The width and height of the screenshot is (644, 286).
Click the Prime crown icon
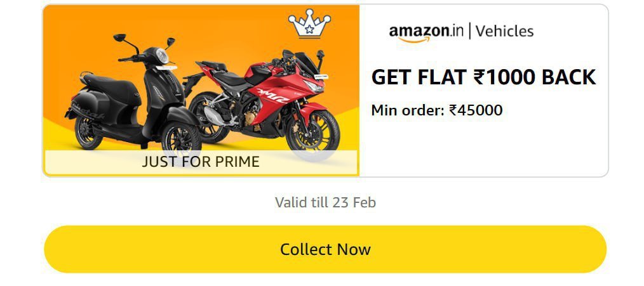(x=309, y=25)
